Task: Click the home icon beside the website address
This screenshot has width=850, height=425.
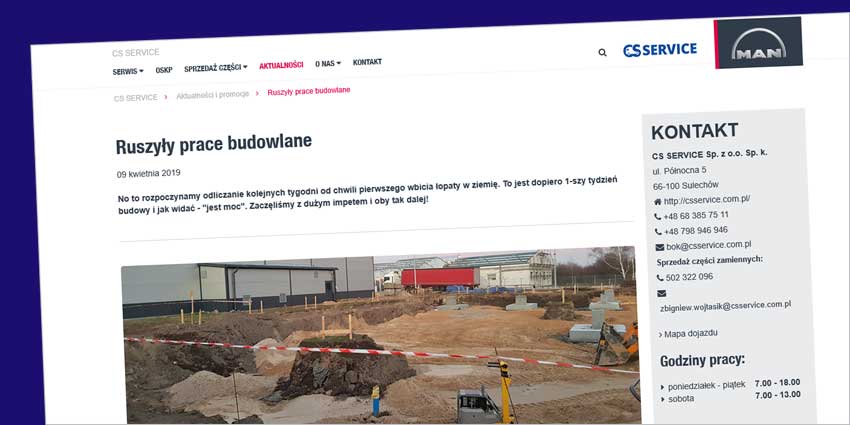Action: coord(658,202)
